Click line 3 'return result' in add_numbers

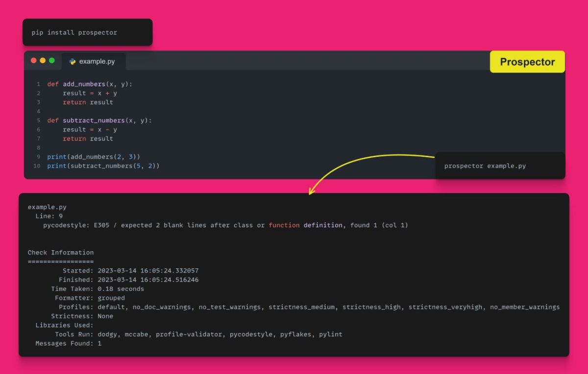(88, 102)
